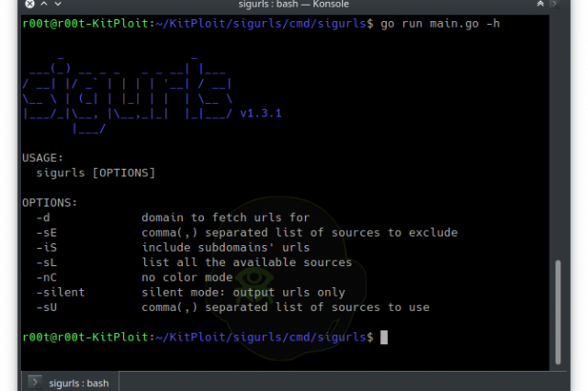Click the '-sL' option flag
This screenshot has width=588, height=391.
[47, 263]
